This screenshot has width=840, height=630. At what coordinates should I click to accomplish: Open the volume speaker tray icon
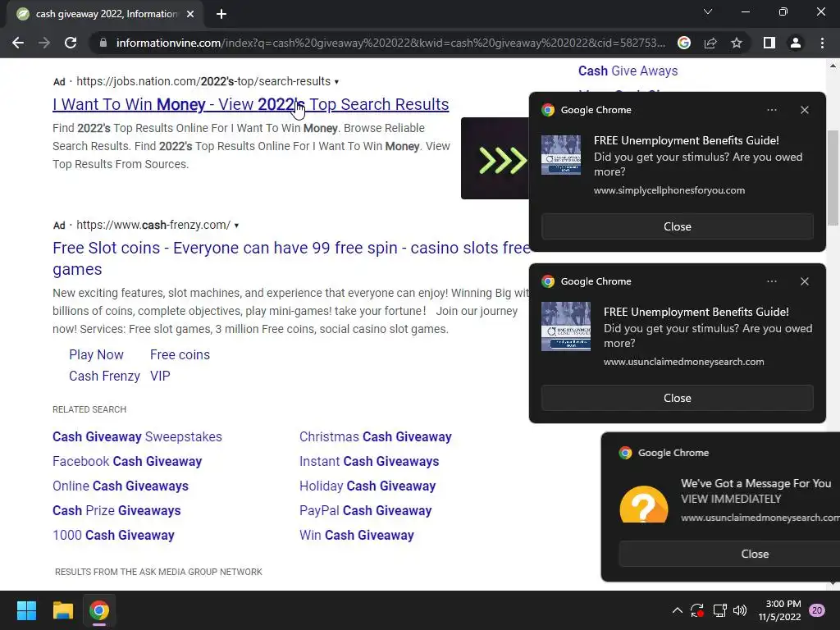click(740, 610)
